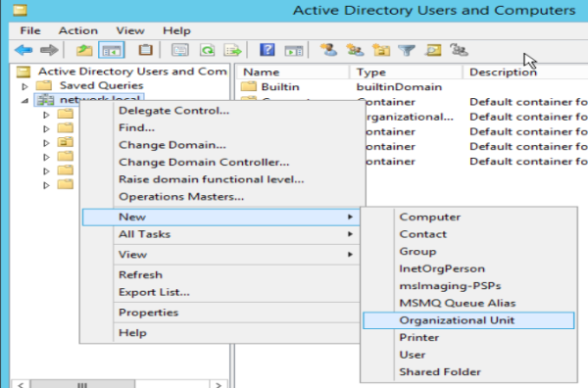Click the network.local domain icon in tree
The width and height of the screenshot is (588, 388).
point(45,100)
